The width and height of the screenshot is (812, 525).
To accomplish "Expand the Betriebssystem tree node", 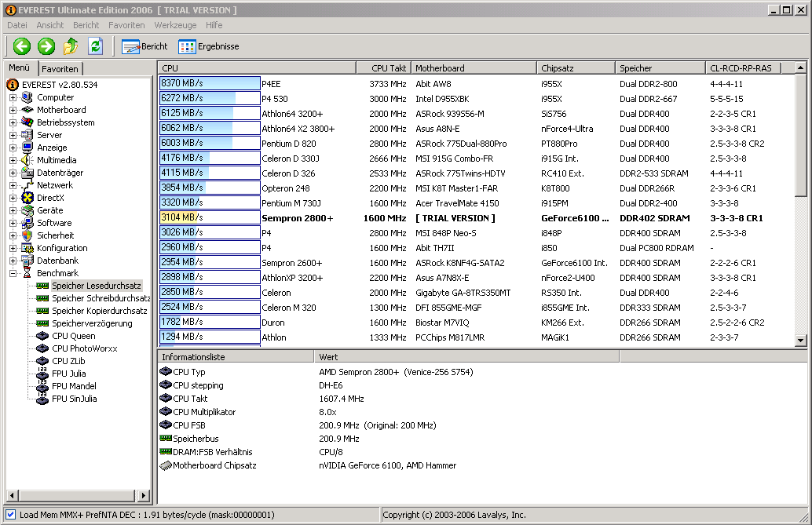I will click(13, 122).
